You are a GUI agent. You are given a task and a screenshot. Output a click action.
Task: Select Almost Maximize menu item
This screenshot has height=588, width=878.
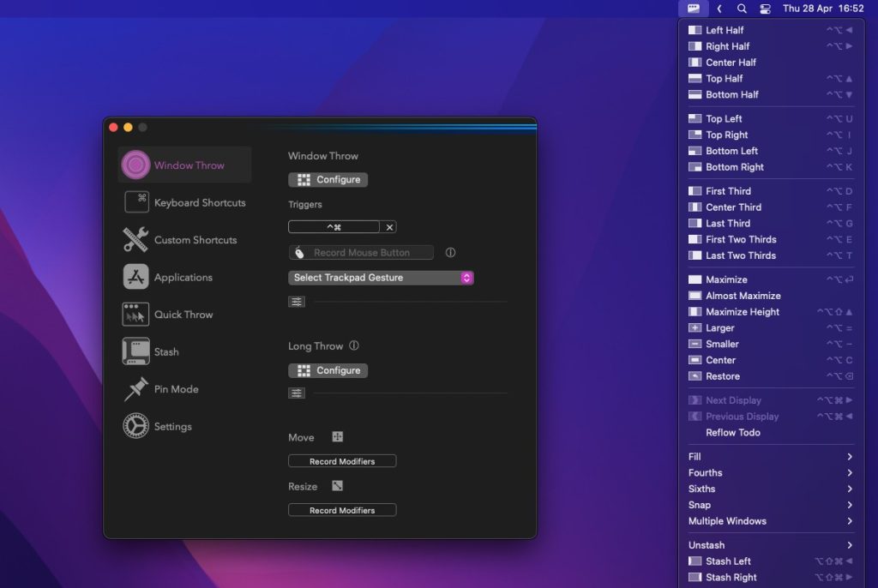743,296
